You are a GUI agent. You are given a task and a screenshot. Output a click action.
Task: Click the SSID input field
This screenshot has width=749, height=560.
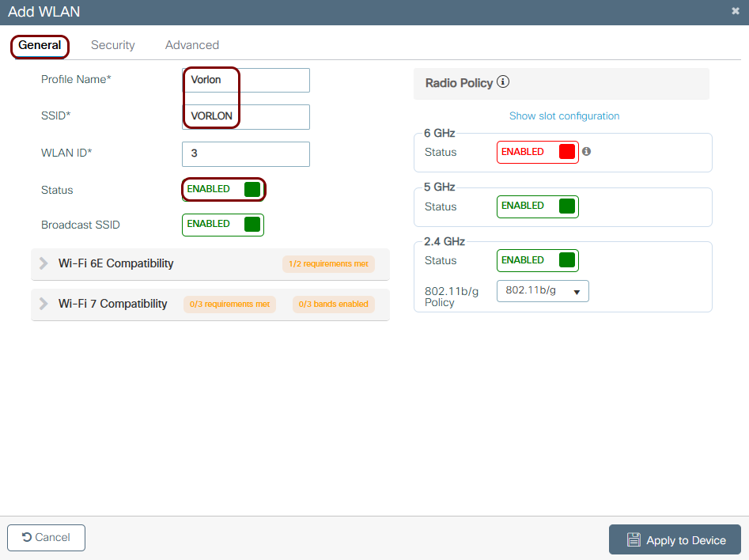pos(245,117)
